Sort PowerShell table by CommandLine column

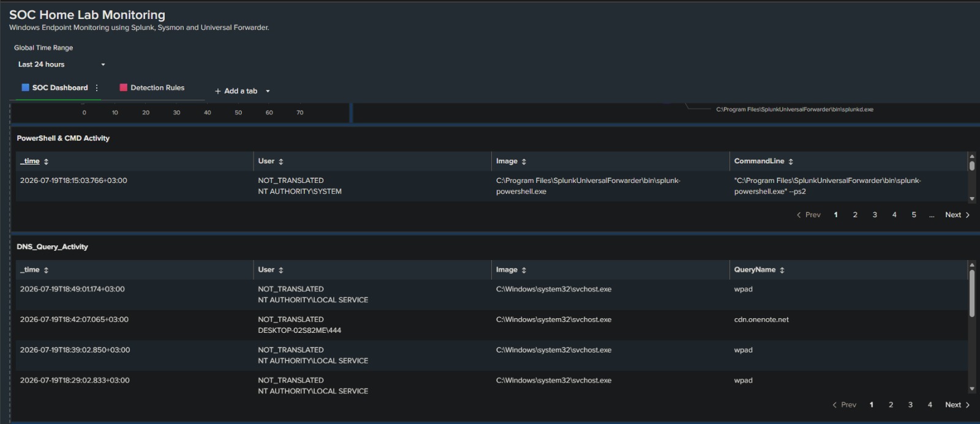(x=763, y=162)
